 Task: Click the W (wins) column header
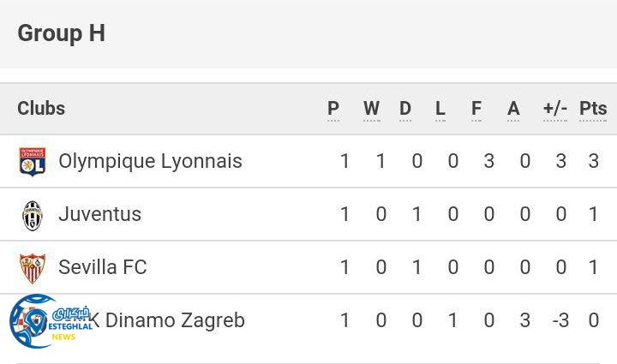pyautogui.click(x=371, y=109)
